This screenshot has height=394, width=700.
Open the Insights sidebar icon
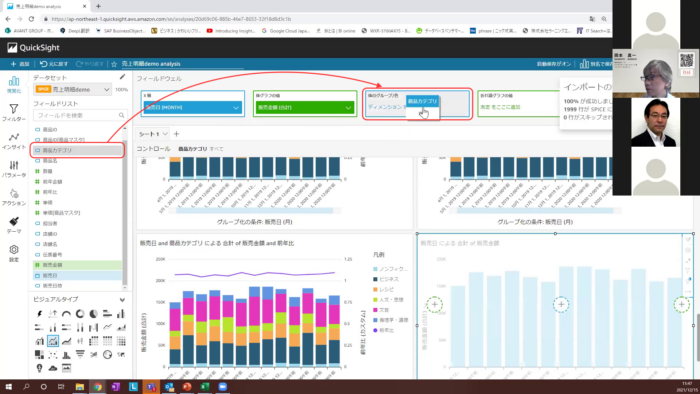point(14,141)
